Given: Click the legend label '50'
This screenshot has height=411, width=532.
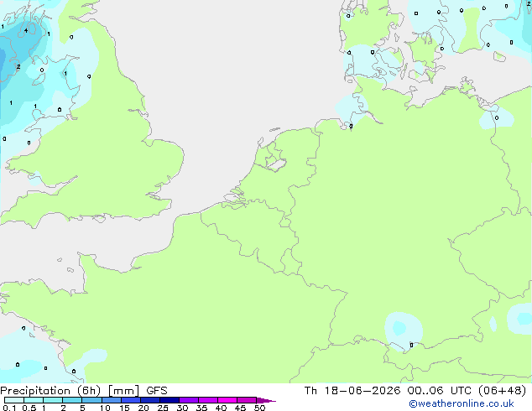Looking at the screenshot, I should click(x=259, y=408).
